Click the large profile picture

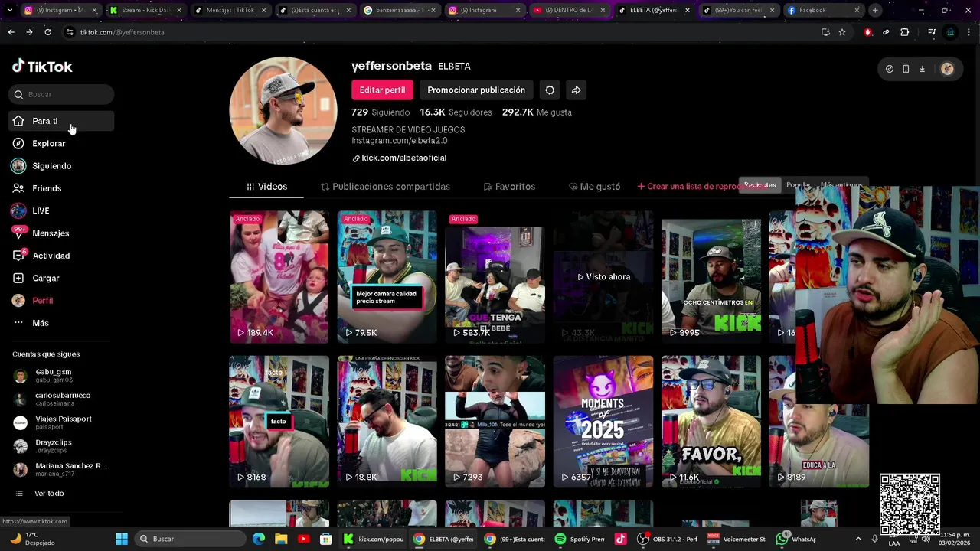pyautogui.click(x=283, y=110)
